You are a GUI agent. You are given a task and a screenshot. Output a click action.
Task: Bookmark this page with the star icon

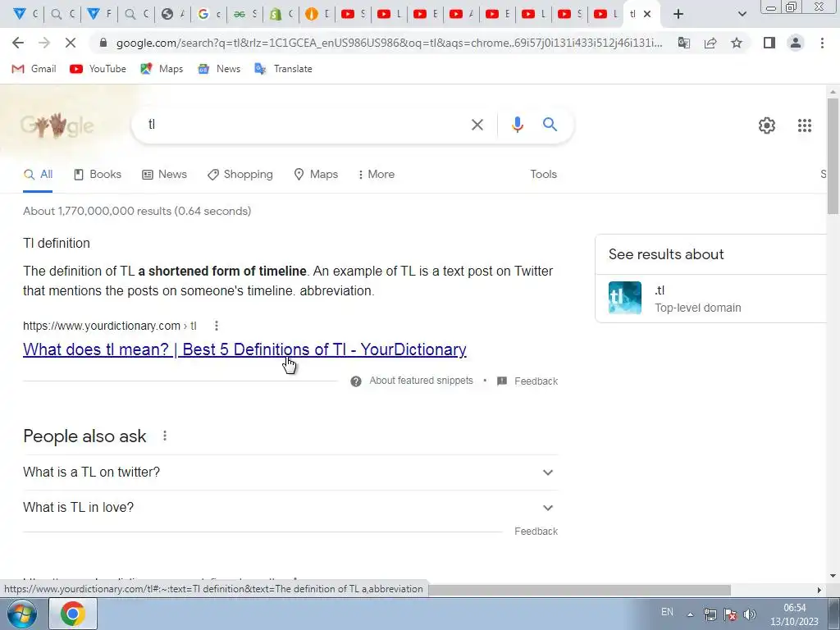tap(737, 43)
